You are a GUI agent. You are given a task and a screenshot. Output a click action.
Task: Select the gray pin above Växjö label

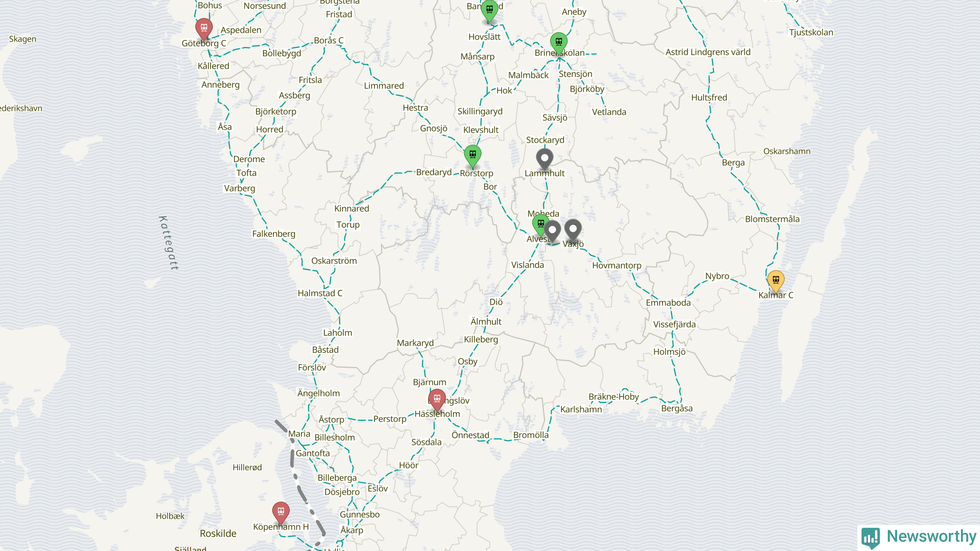pos(573,230)
